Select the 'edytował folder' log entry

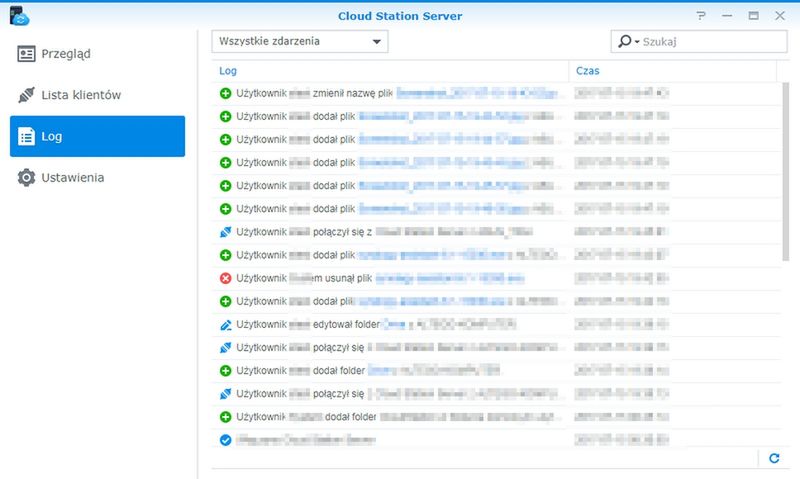point(496,324)
